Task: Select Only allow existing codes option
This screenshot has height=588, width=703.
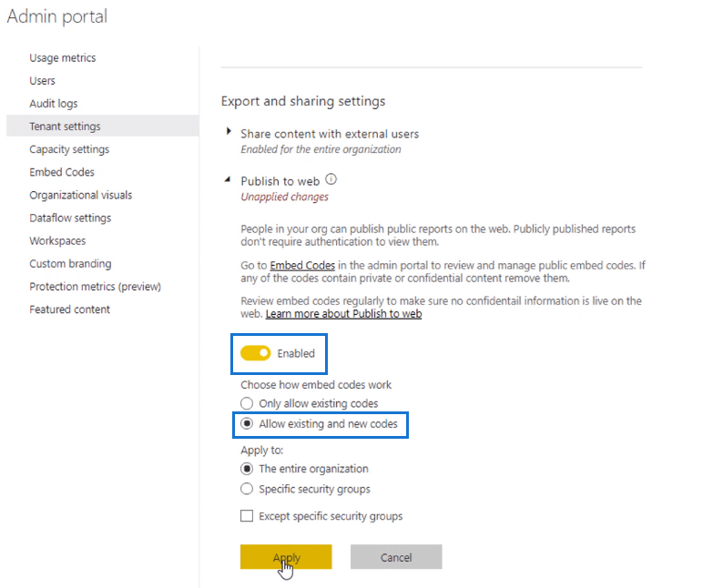Action: click(247, 403)
